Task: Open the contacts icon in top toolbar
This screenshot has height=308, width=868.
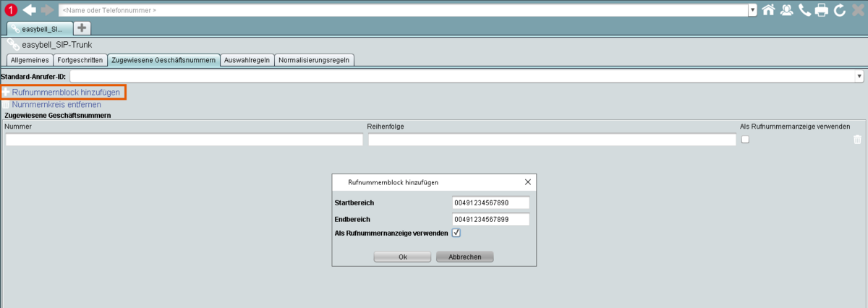Action: [786, 10]
